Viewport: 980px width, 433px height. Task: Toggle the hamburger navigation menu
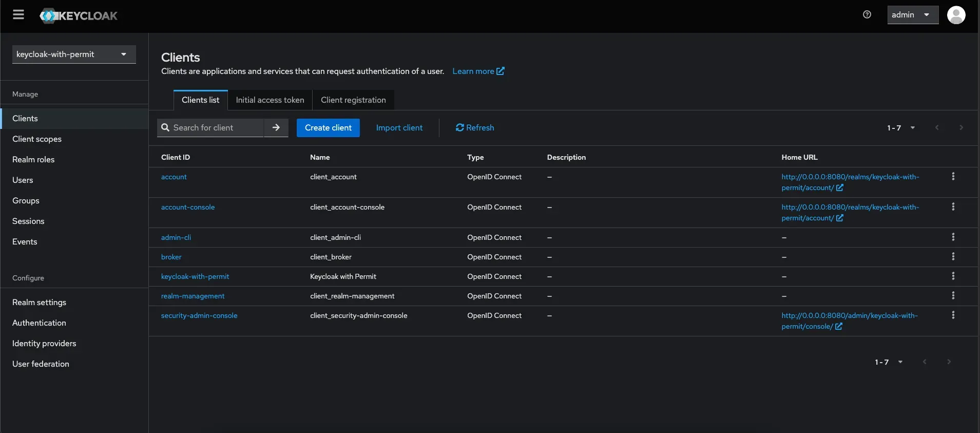pos(18,15)
